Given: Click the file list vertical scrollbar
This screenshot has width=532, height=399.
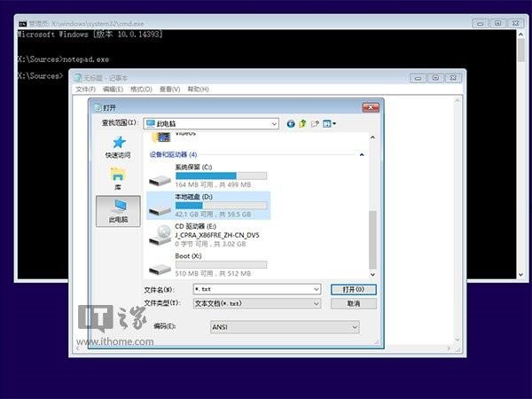Looking at the screenshot, I should tap(372, 239).
